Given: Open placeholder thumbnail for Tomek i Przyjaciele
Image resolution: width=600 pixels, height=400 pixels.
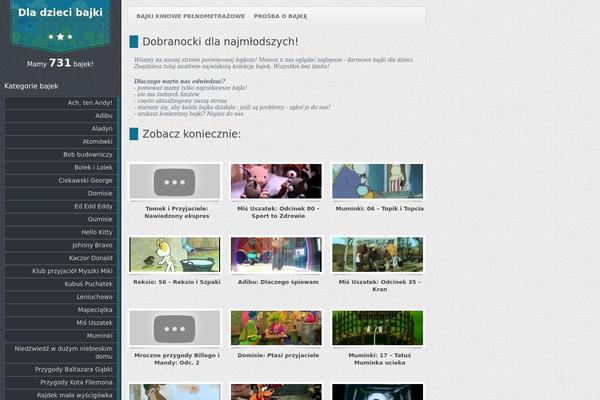Looking at the screenshot, I should 175,181.
